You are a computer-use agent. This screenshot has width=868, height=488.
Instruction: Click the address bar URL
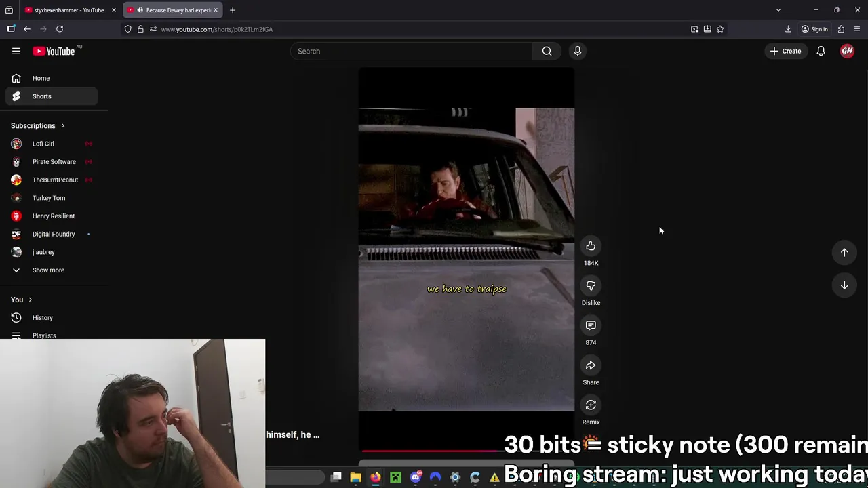[x=217, y=29]
